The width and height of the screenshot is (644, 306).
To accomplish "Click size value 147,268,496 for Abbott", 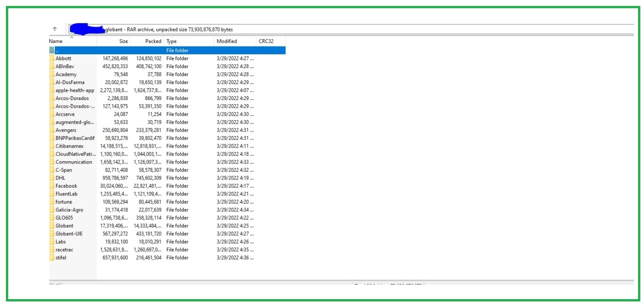I will [115, 58].
